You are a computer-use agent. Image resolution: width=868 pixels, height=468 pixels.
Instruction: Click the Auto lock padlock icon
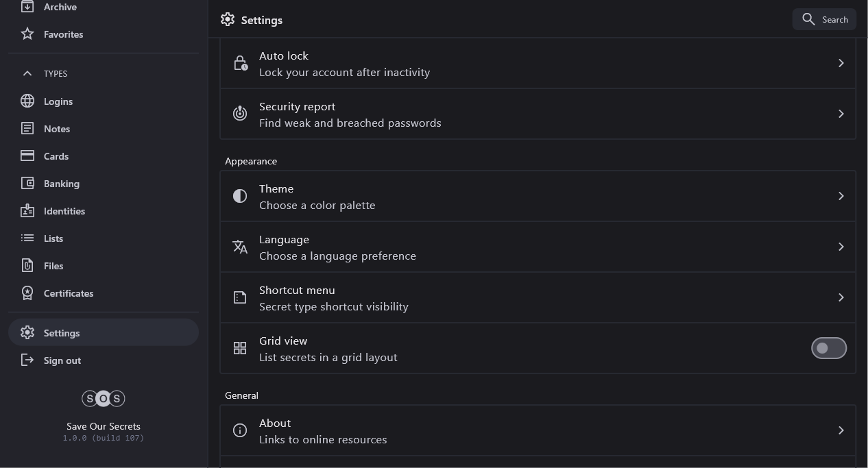240,63
